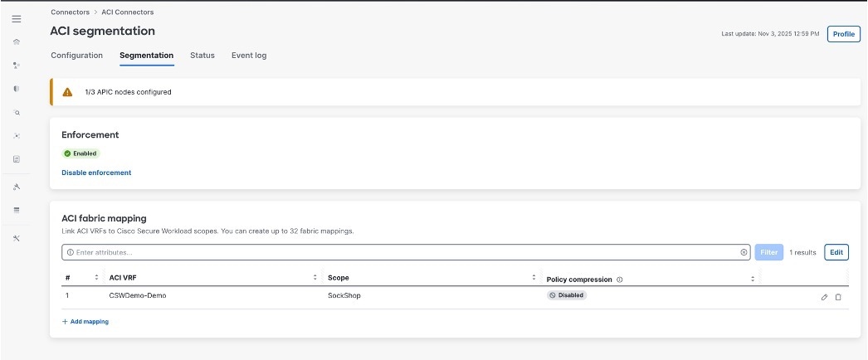
Task: Click the CSWDemo-Demo VRF cell
Action: (138, 296)
